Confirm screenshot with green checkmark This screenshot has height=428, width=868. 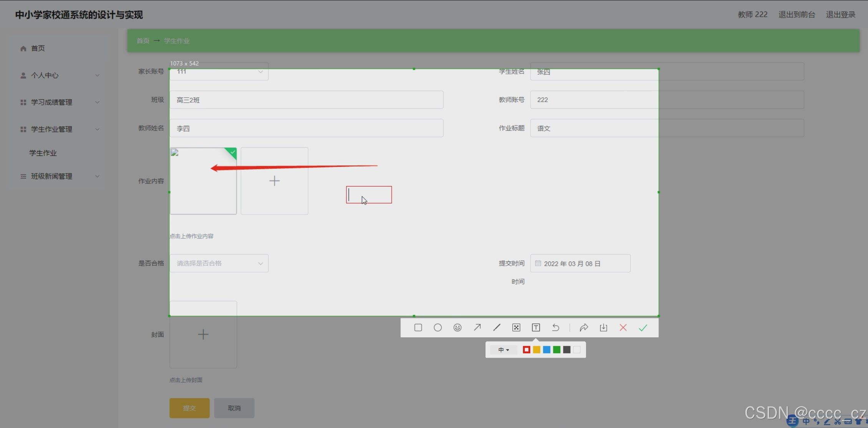[643, 328]
